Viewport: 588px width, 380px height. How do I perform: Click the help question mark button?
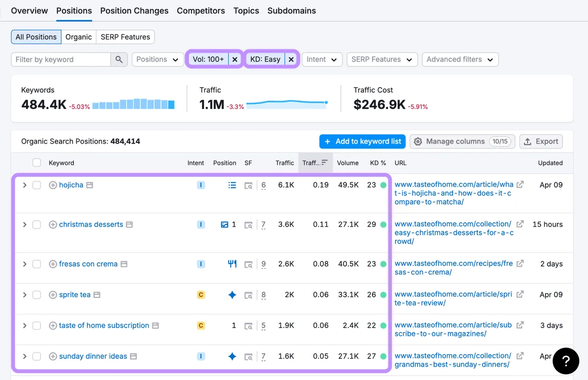(x=566, y=361)
